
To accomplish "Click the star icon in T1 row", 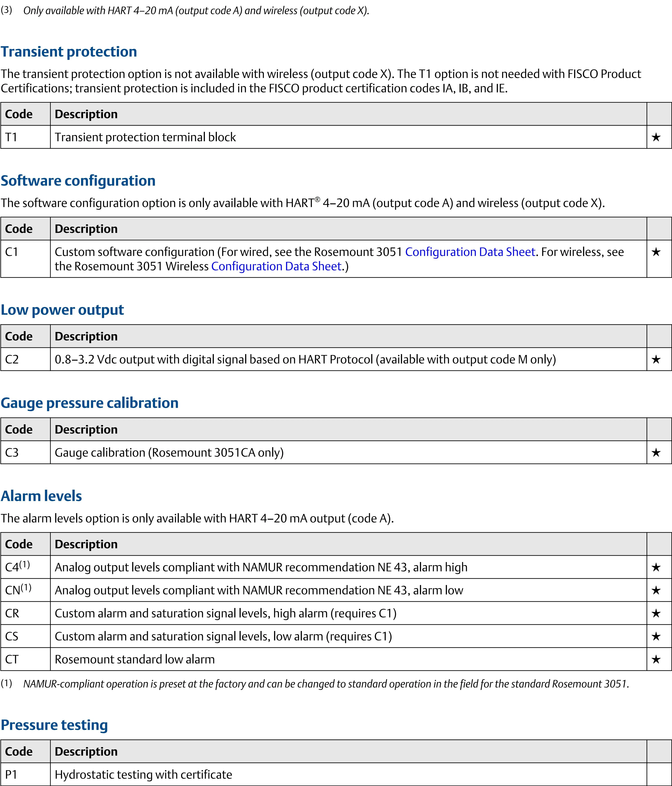I will click(656, 137).
